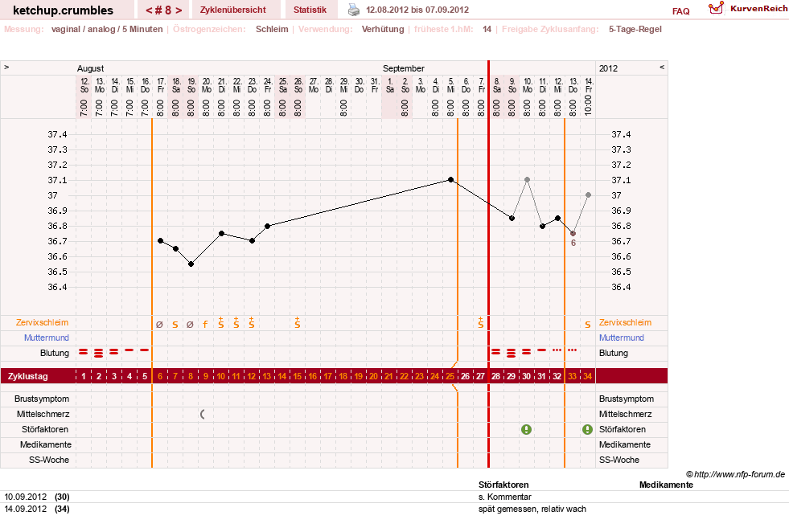Viewport: 789px width, 532px height.
Task: Click the Schleim Östrogenzeichen value
Action: click(x=272, y=29)
